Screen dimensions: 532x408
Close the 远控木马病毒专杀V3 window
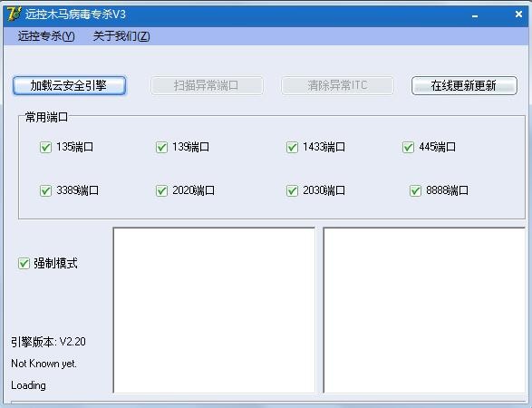coord(518,15)
